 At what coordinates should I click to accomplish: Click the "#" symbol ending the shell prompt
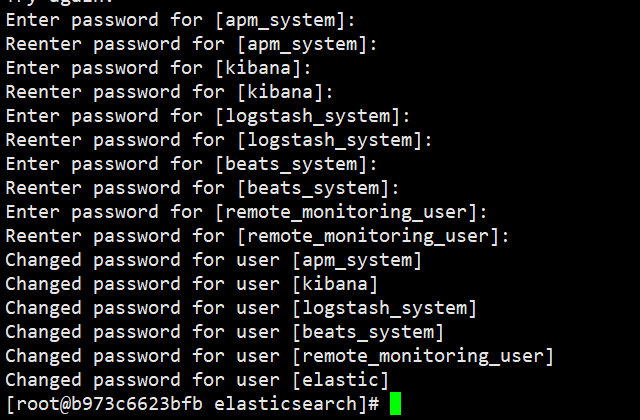pos(374,404)
